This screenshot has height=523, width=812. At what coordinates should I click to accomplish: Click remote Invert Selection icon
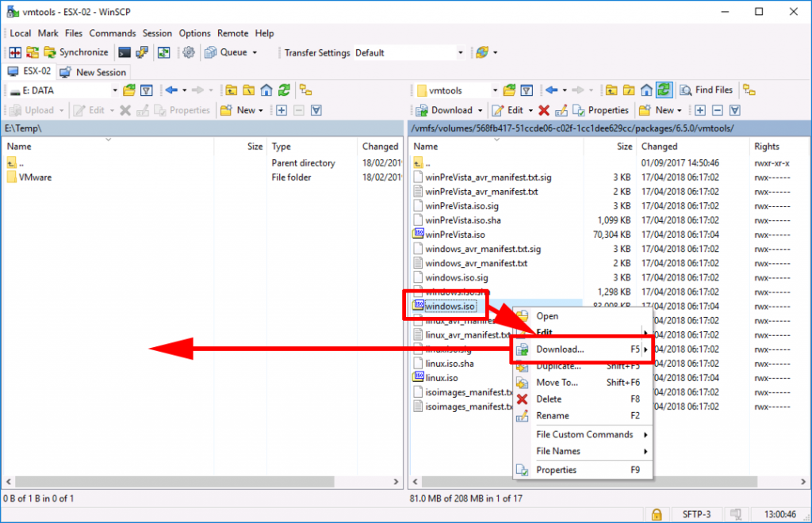[x=735, y=110]
